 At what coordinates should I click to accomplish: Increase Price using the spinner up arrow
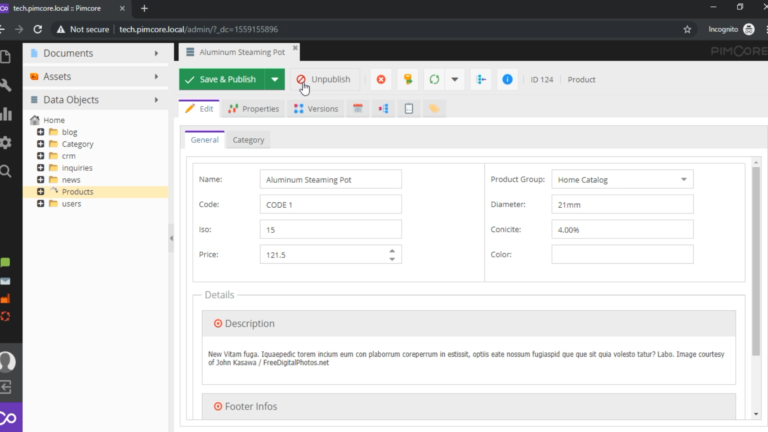click(x=392, y=251)
